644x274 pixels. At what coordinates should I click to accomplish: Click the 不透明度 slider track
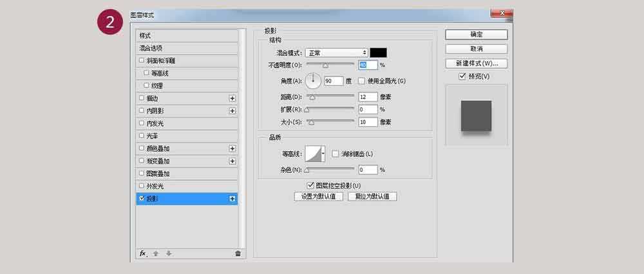point(330,64)
